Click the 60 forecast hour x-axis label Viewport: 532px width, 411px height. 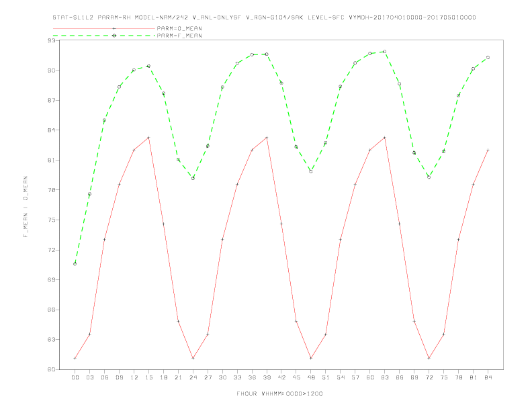pos(370,377)
